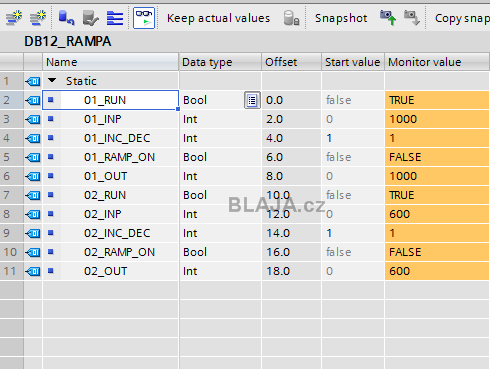Select the 02_INC_DEC variable name
This screenshot has width=490, height=369.
coord(117,233)
